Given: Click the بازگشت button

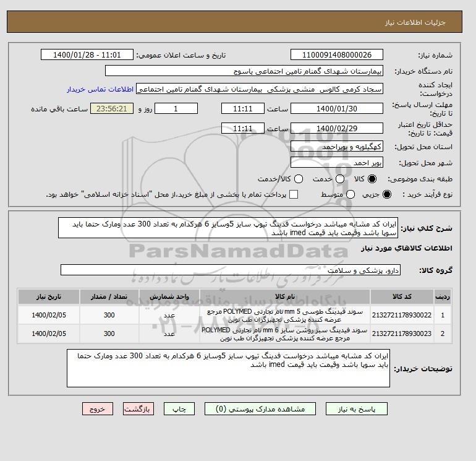Looking at the screenshot, I should [x=138, y=409].
